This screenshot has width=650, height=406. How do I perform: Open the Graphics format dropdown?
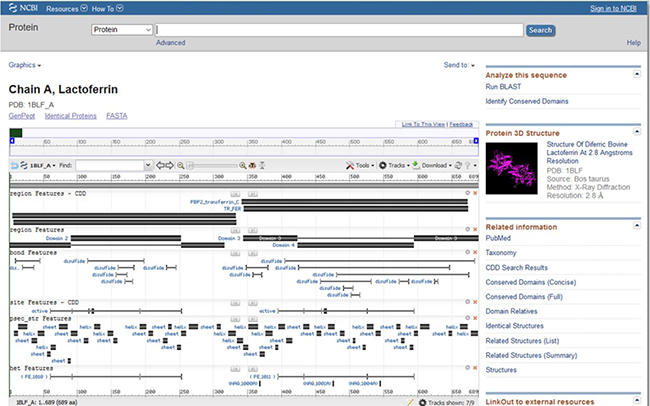[x=25, y=65]
